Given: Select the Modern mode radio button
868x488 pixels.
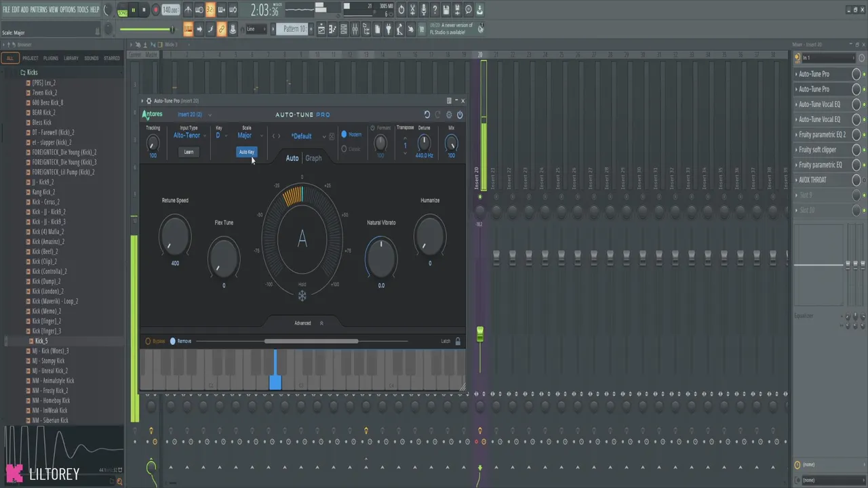Looking at the screenshot, I should (344, 134).
